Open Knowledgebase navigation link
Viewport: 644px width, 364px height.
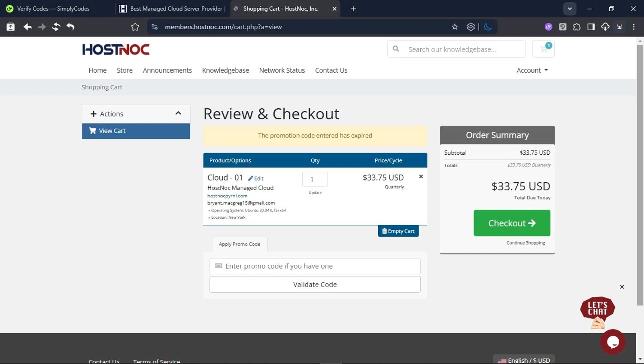click(x=225, y=70)
